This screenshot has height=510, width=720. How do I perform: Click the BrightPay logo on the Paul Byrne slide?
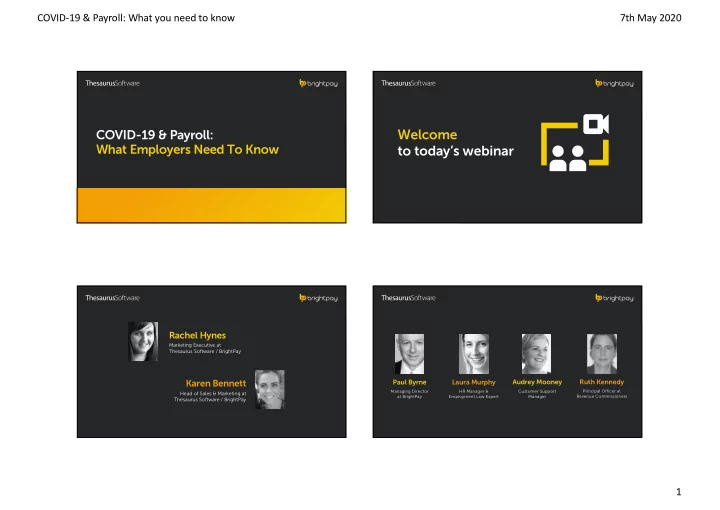614,297
